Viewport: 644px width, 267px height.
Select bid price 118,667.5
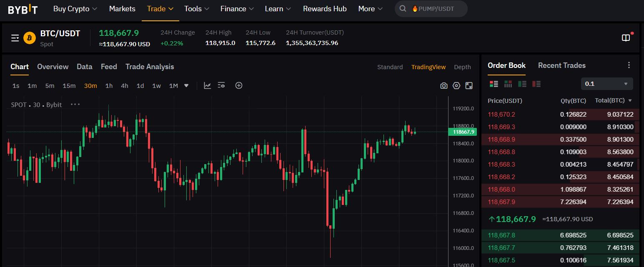(501, 260)
